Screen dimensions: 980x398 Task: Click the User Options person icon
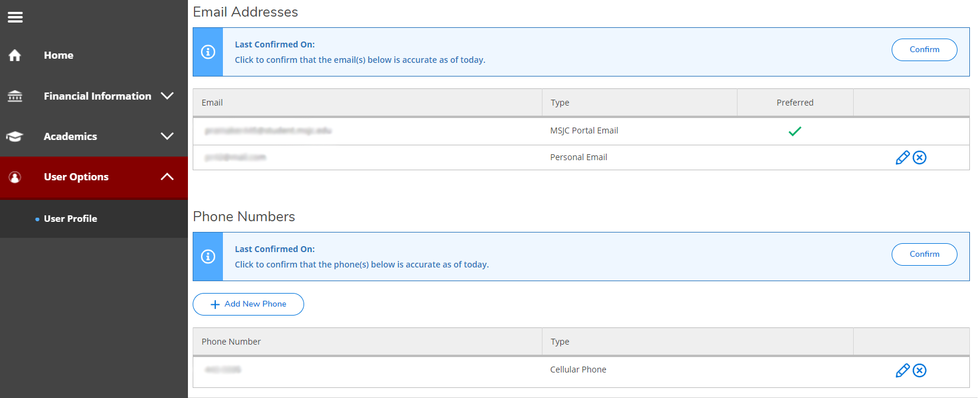tap(15, 177)
